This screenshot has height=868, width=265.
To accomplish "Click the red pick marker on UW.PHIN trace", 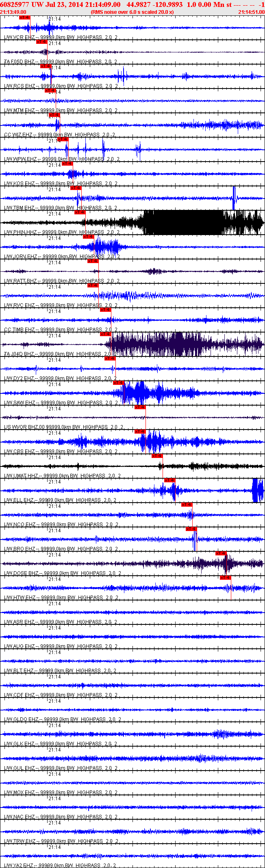I will 80,212.
